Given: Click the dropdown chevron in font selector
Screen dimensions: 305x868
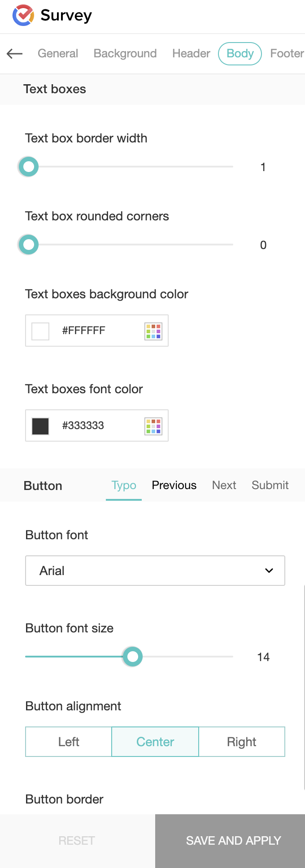Looking at the screenshot, I should (x=269, y=571).
